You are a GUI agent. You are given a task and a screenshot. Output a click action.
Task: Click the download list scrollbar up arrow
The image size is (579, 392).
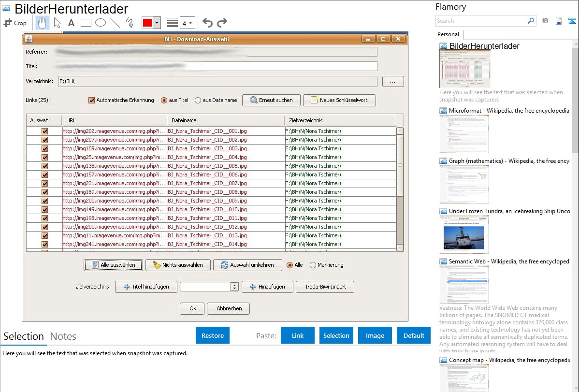click(400, 131)
